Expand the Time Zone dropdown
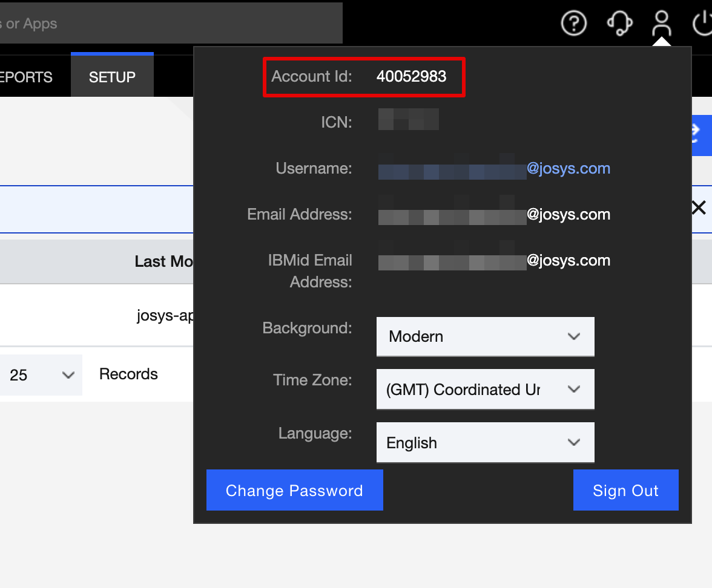 tap(485, 390)
